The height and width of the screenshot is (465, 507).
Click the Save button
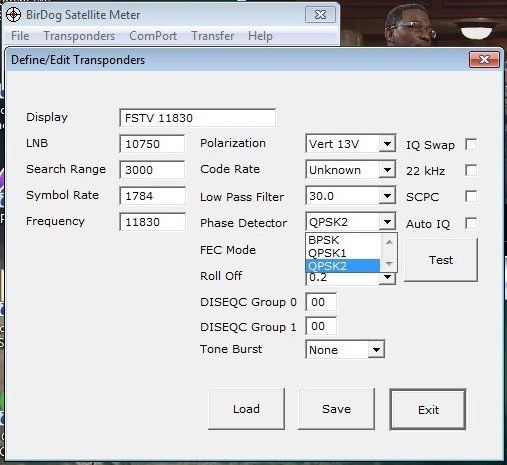coord(336,409)
